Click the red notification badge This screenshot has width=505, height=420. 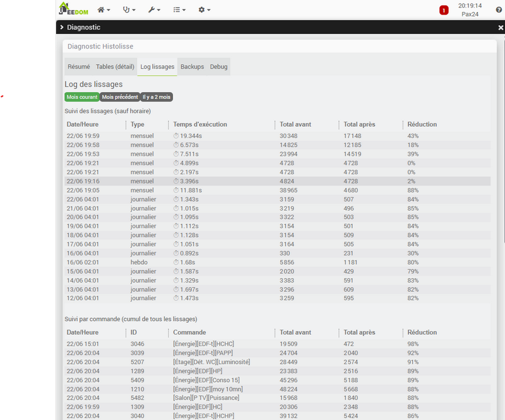[x=444, y=10]
